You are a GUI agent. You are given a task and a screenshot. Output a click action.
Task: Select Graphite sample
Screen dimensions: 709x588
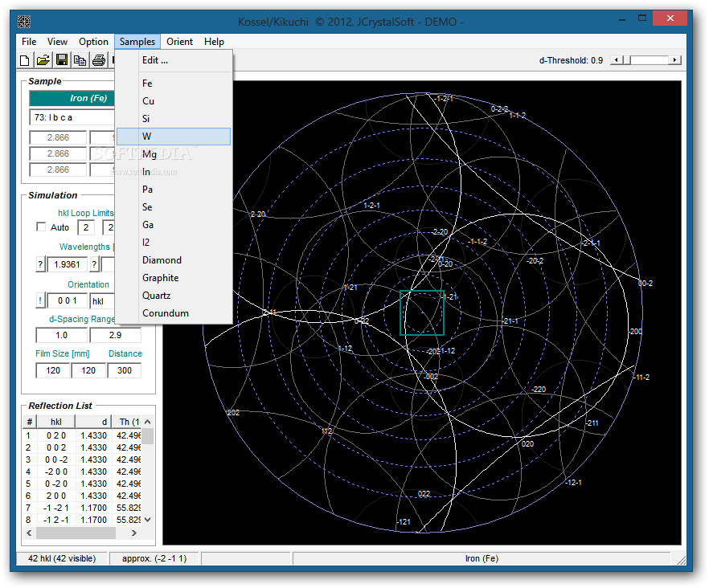tap(174, 277)
